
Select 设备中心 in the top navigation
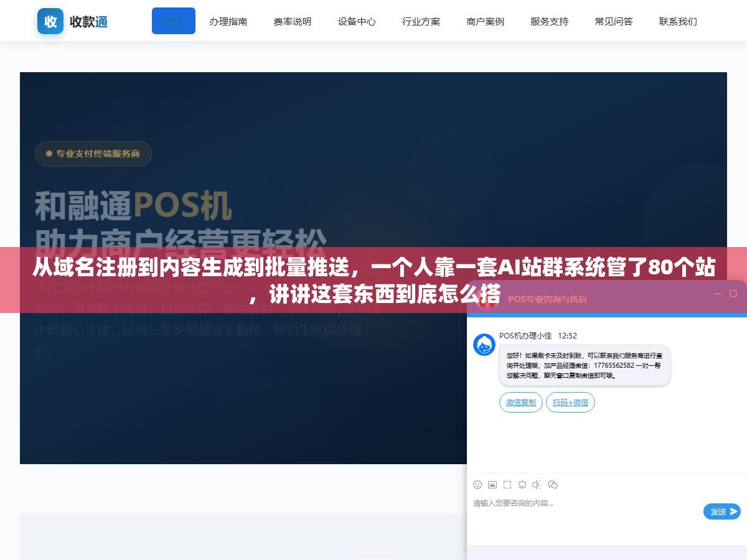pyautogui.click(x=357, y=21)
